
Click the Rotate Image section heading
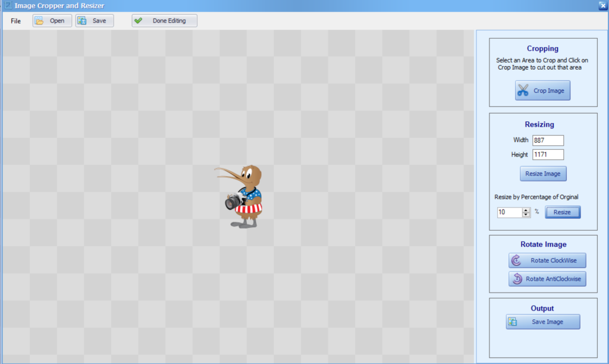[544, 244]
